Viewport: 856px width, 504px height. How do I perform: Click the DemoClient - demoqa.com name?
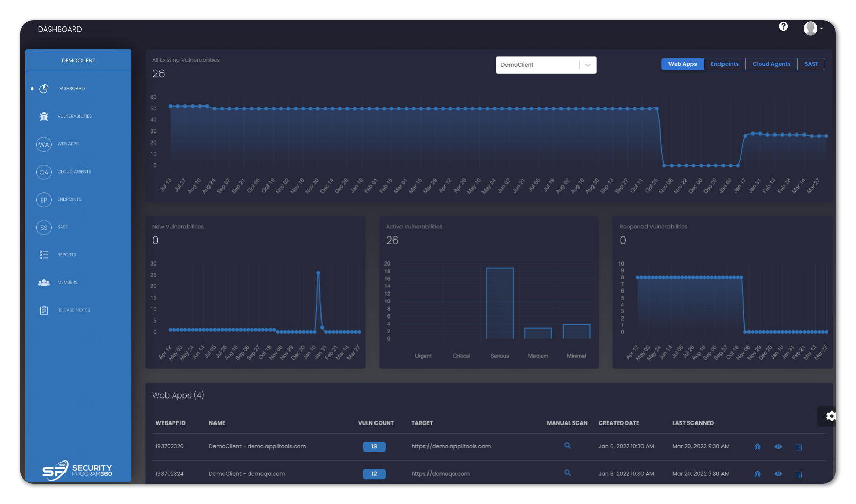pyautogui.click(x=247, y=474)
